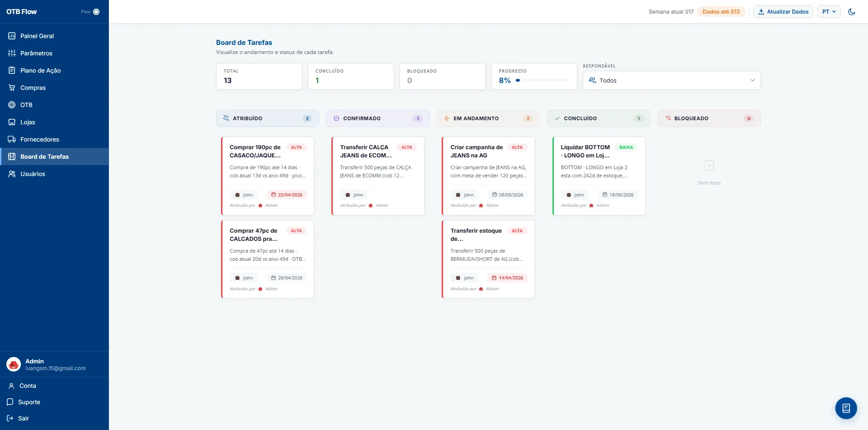
Task: Click the Usuários people icon
Action: coord(12,174)
